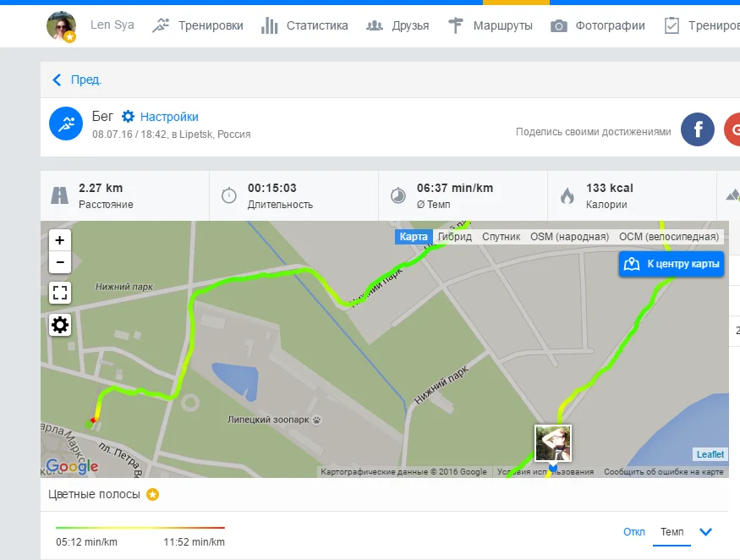This screenshot has height=560, width=740.
Task: Click the К центру карты button
Action: [x=671, y=264]
